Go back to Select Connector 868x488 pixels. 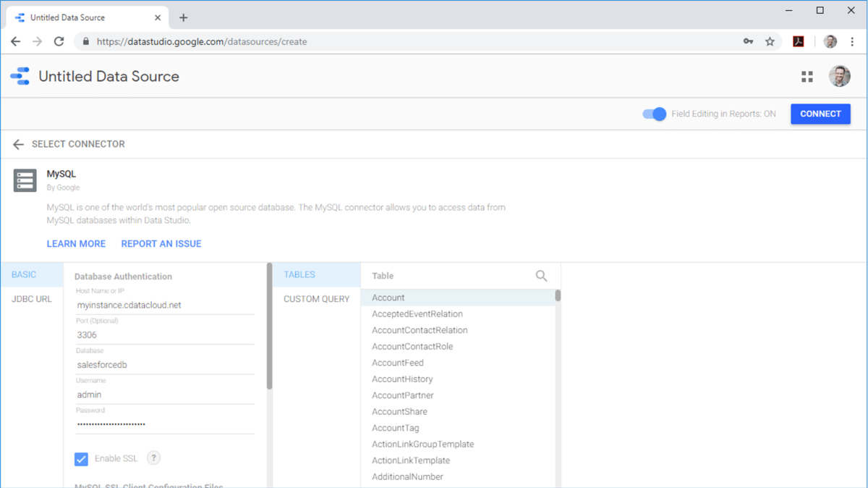click(x=19, y=144)
